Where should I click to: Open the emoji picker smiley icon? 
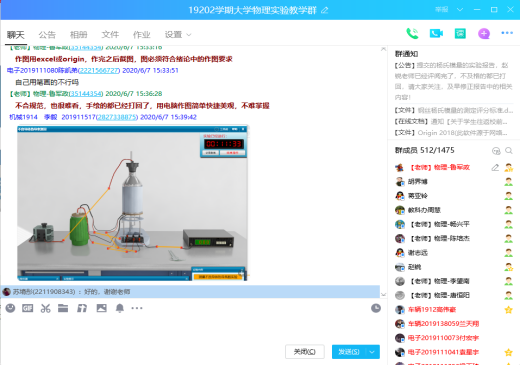coord(10,308)
